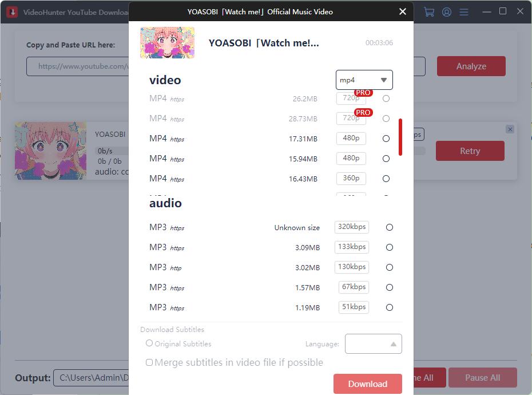Enable Original Subtitles option
This screenshot has height=395, width=532.
pyautogui.click(x=149, y=343)
